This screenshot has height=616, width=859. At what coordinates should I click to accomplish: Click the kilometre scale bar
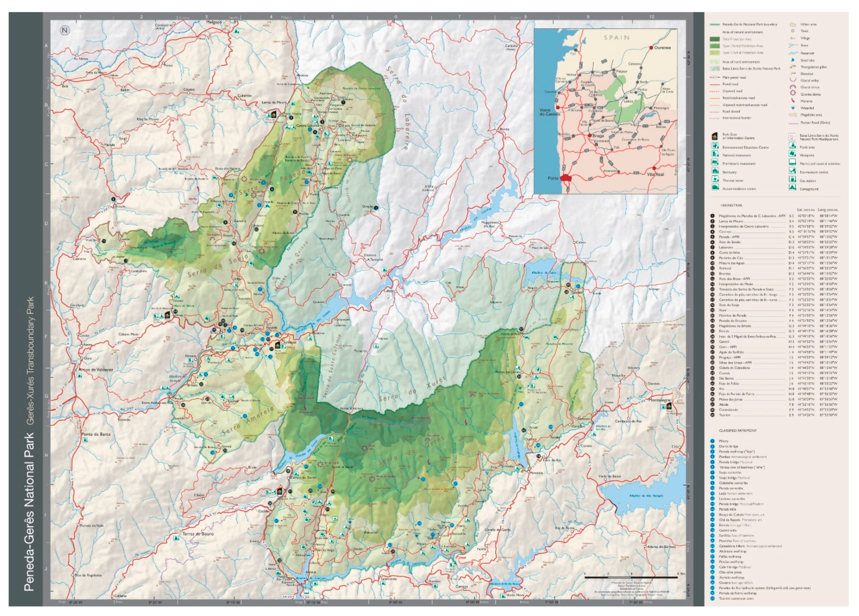click(x=631, y=577)
